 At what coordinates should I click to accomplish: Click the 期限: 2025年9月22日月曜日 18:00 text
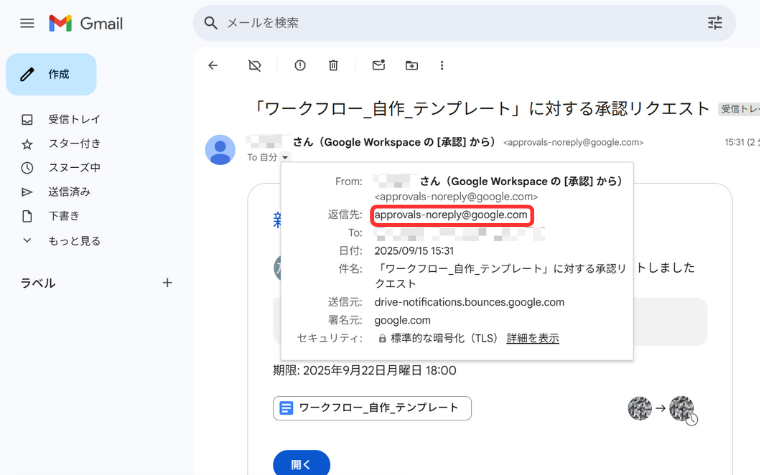click(364, 371)
